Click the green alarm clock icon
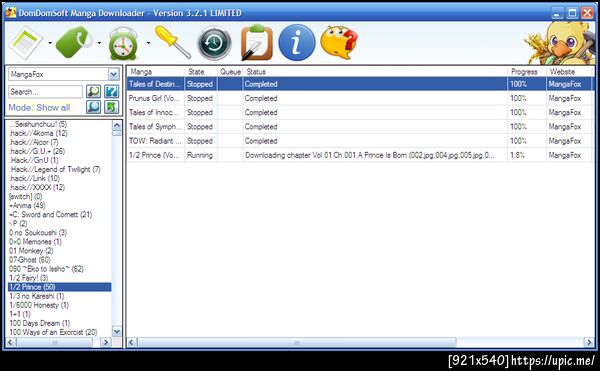Image resolution: width=600 pixels, height=371 pixels. 123,44
